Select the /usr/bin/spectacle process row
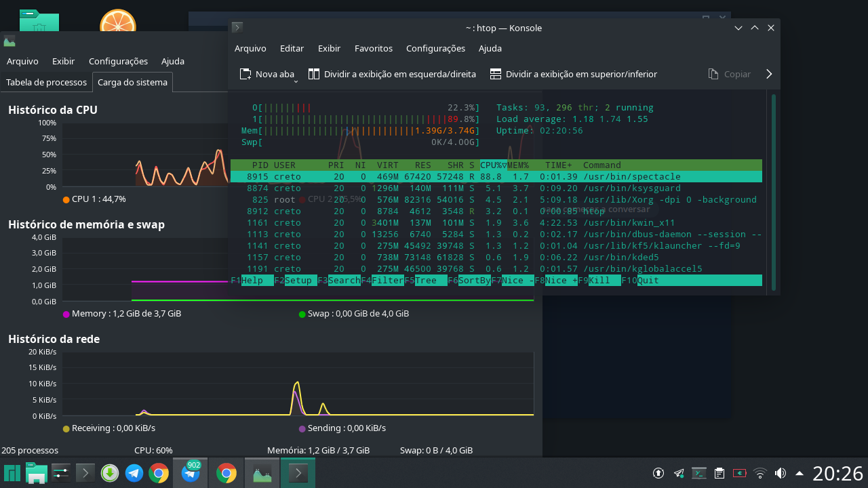The image size is (868, 488). coord(496,177)
